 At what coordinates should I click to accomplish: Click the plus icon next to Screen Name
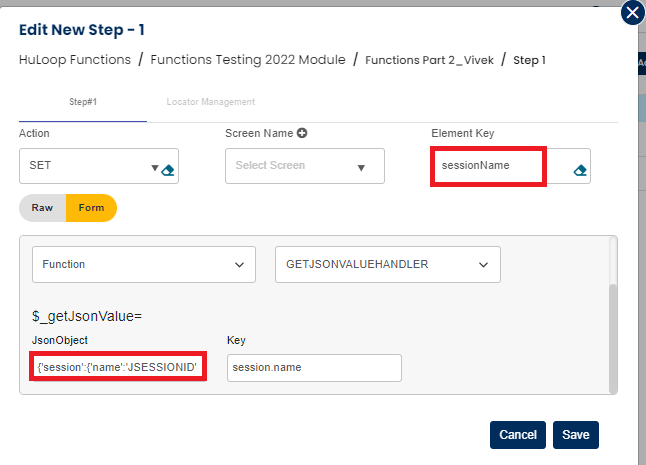301,133
